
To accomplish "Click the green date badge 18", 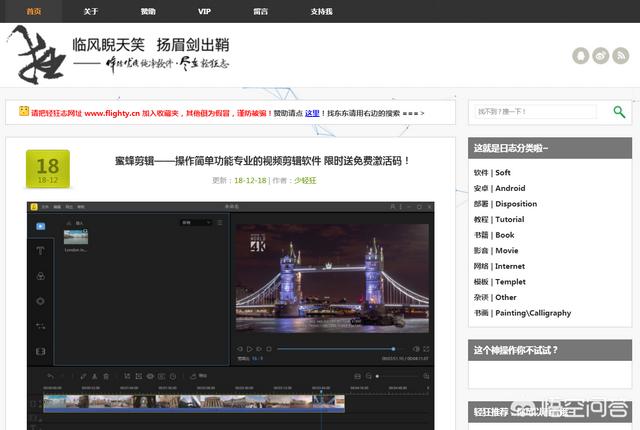I will pos(48,169).
